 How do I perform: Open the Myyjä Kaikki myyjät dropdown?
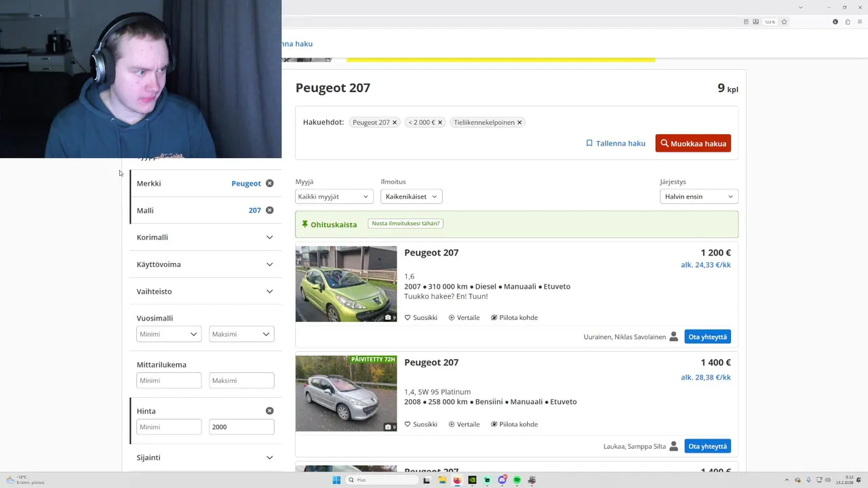coord(334,197)
